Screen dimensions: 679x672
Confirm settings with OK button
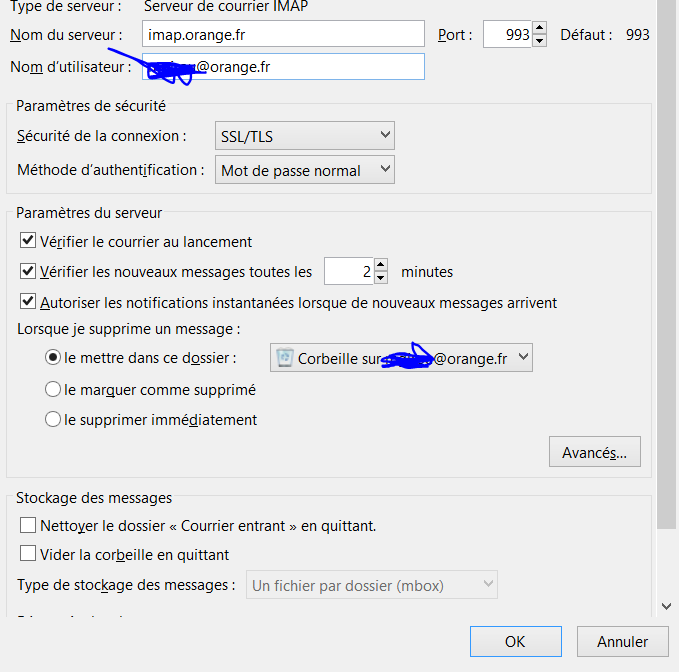coord(515,642)
